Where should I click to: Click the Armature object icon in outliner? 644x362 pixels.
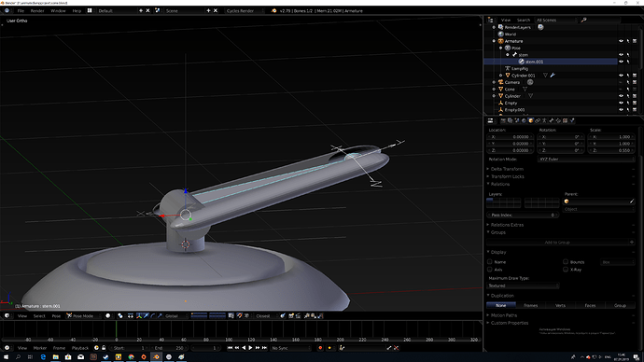[x=500, y=41]
